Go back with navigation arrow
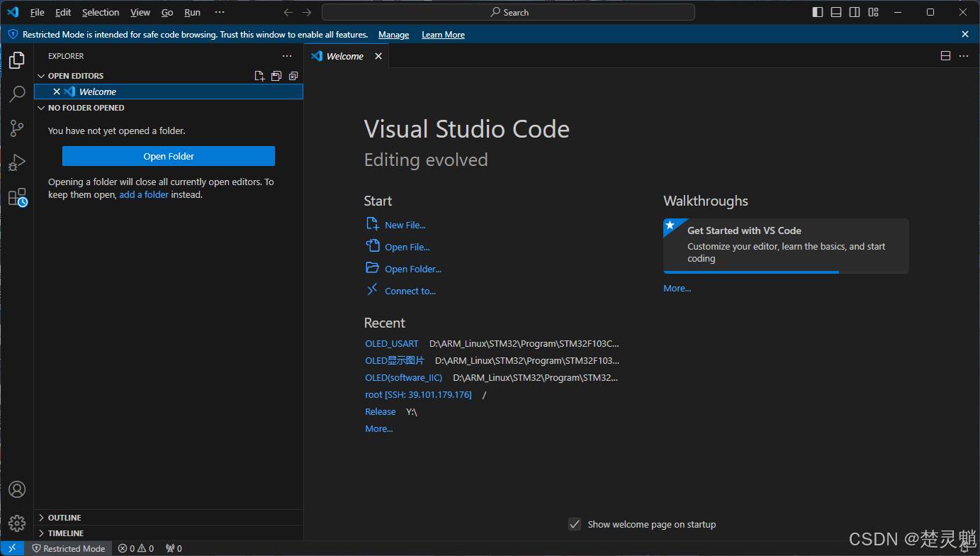Screen dimensions: 980x556 tap(288, 12)
